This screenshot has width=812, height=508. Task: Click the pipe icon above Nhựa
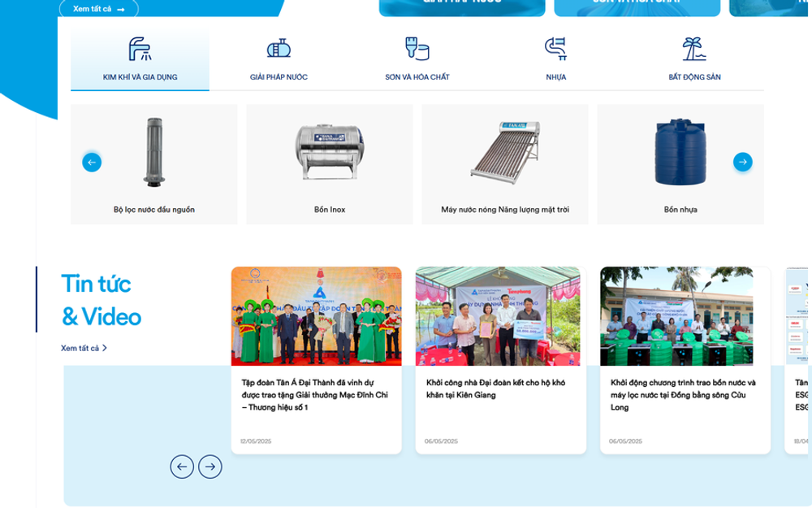point(555,49)
